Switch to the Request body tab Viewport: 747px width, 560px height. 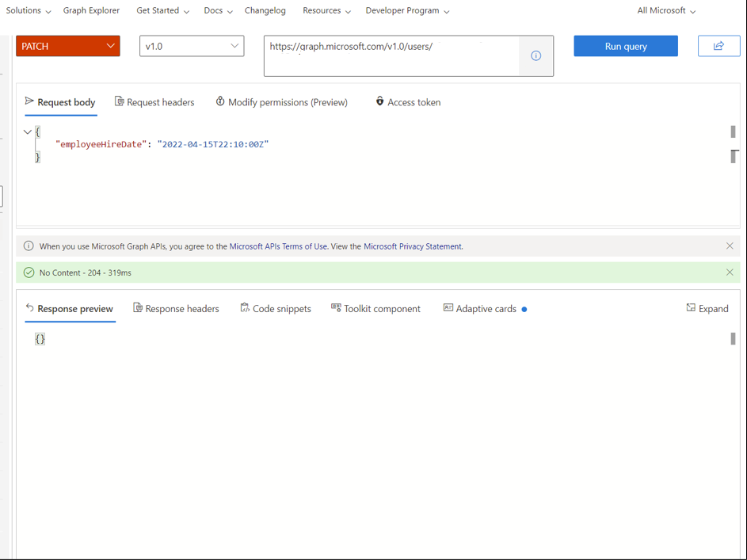point(60,102)
